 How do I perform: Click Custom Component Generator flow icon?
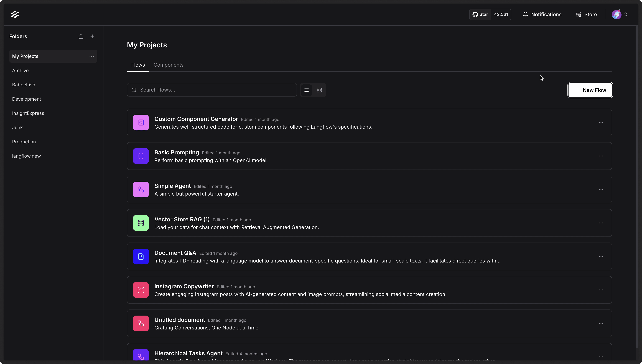[141, 123]
